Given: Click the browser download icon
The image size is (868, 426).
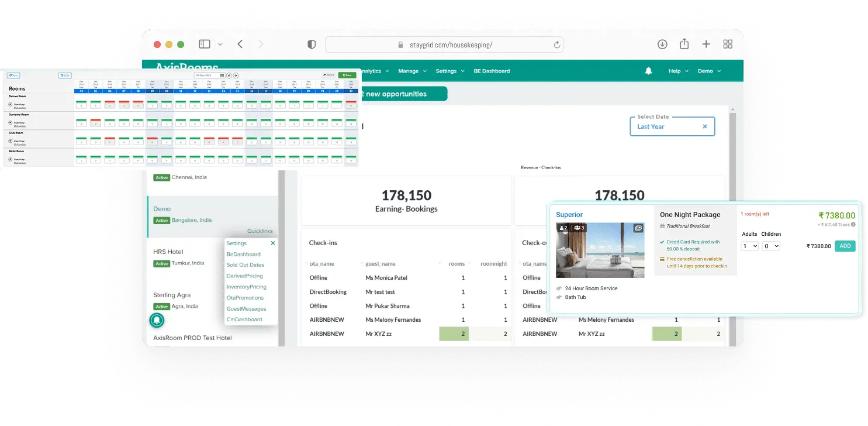Looking at the screenshot, I should tap(662, 44).
